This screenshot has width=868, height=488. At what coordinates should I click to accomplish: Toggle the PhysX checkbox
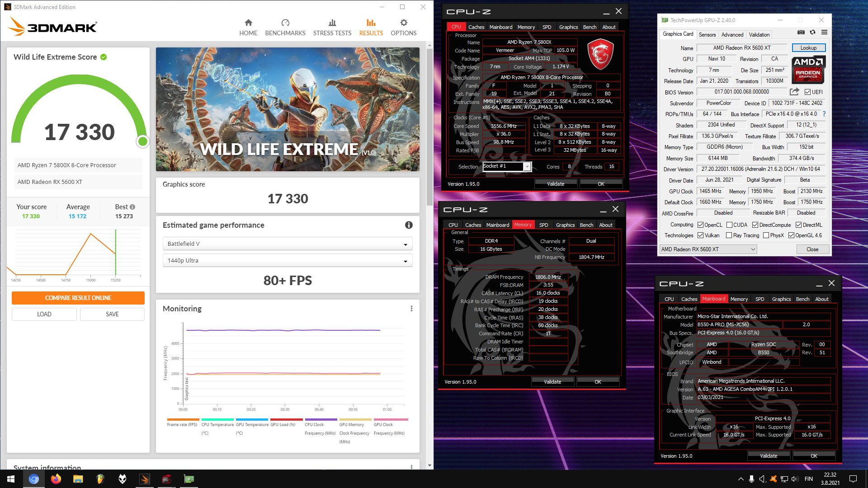(x=766, y=235)
